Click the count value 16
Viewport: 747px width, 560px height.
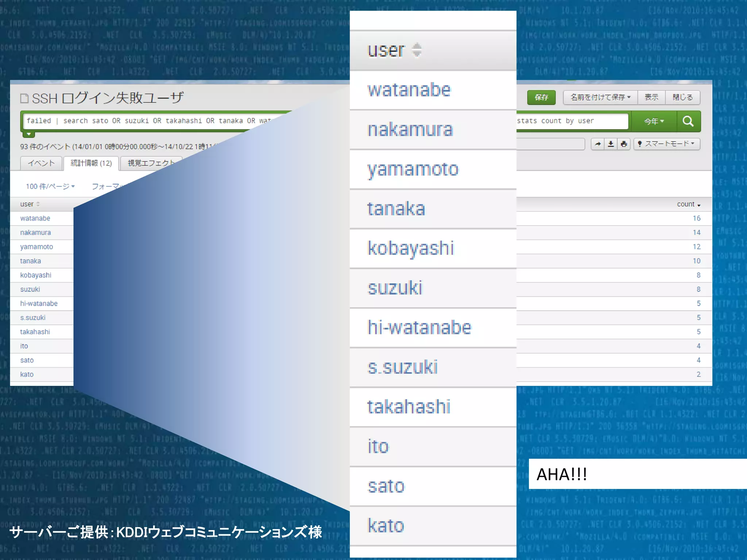tap(697, 218)
